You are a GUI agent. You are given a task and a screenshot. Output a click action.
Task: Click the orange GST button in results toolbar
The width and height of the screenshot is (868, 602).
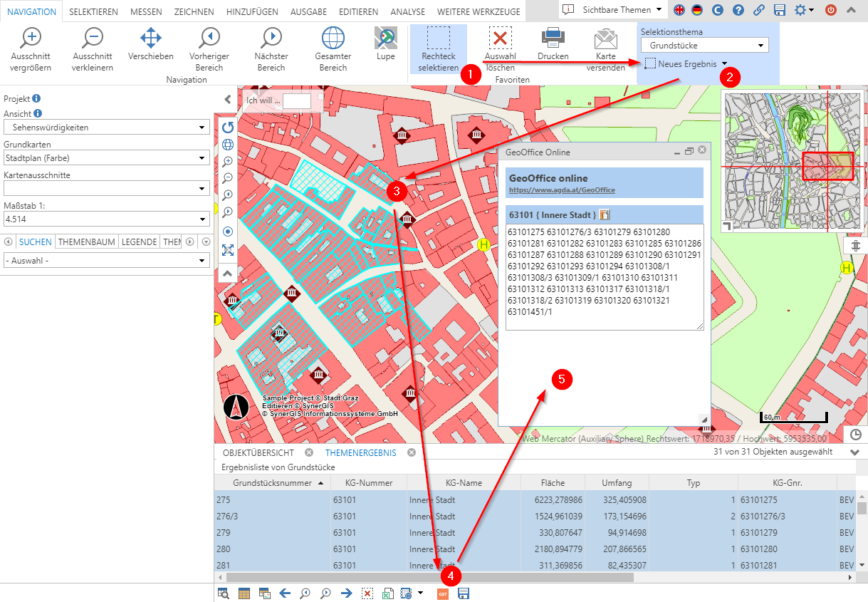442,593
